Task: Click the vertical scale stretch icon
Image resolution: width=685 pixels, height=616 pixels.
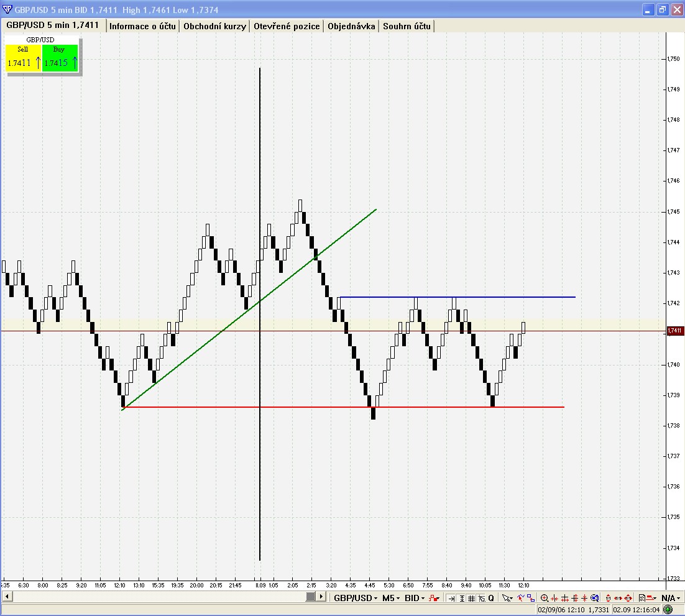Action: click(608, 598)
